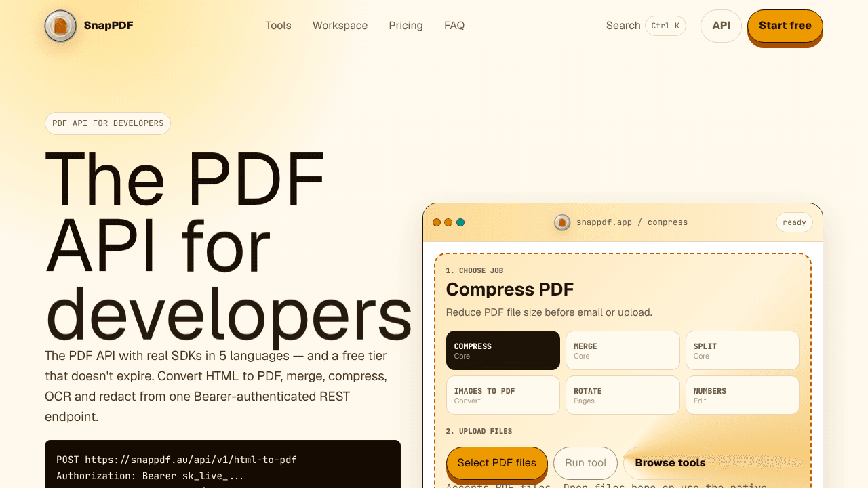Click the SnapPDF logo icon in header
Screen dimensions: 868x488
(x=60, y=26)
